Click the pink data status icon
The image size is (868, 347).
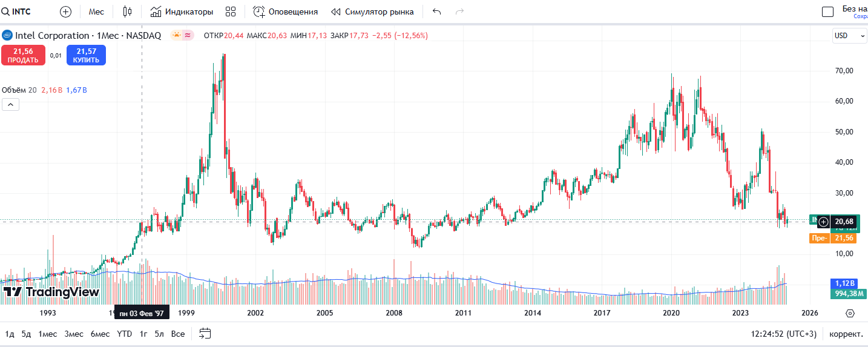[x=188, y=36]
